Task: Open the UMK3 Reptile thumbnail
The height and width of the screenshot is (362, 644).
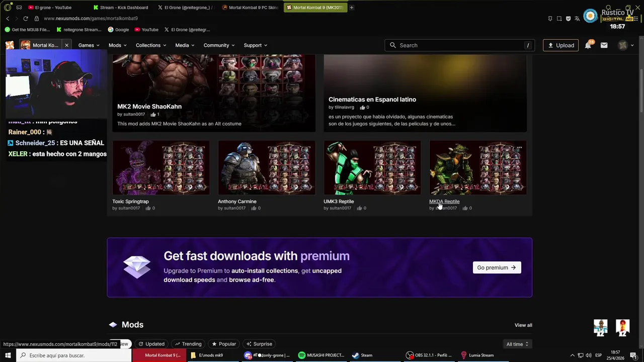Action: [x=372, y=167]
